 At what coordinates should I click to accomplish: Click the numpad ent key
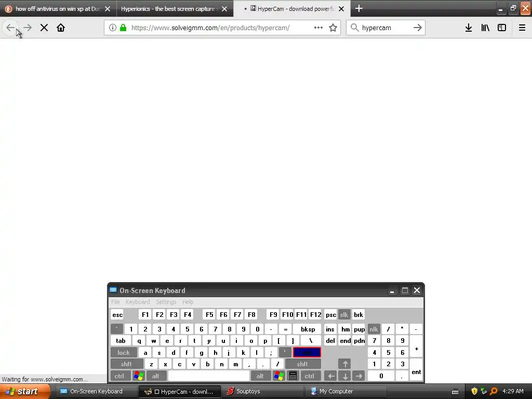pyautogui.click(x=416, y=370)
